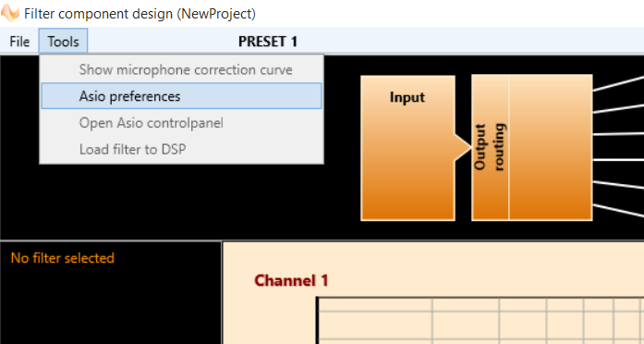Screen dimensions: 644x344
Task: Select Open Asio controlpanel entry
Action: click(x=181, y=123)
